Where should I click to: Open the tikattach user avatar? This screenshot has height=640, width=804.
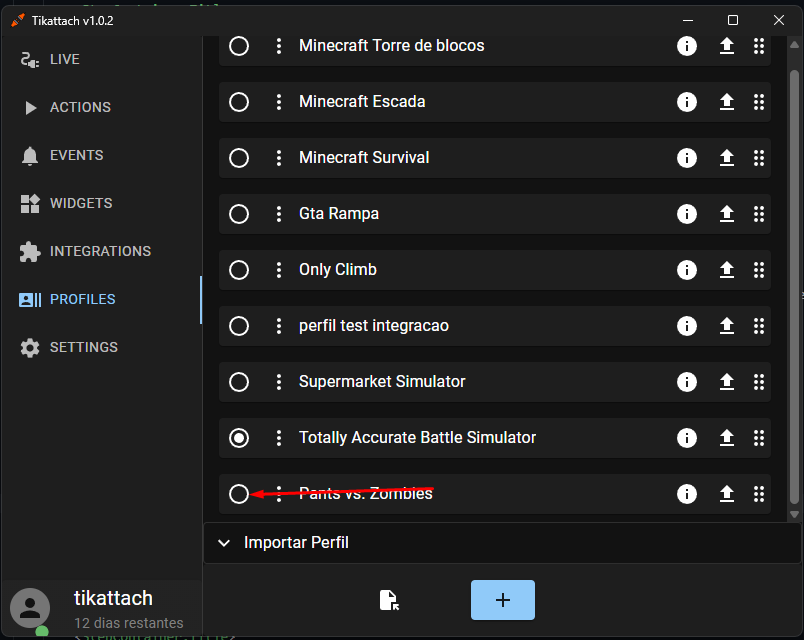click(x=30, y=608)
